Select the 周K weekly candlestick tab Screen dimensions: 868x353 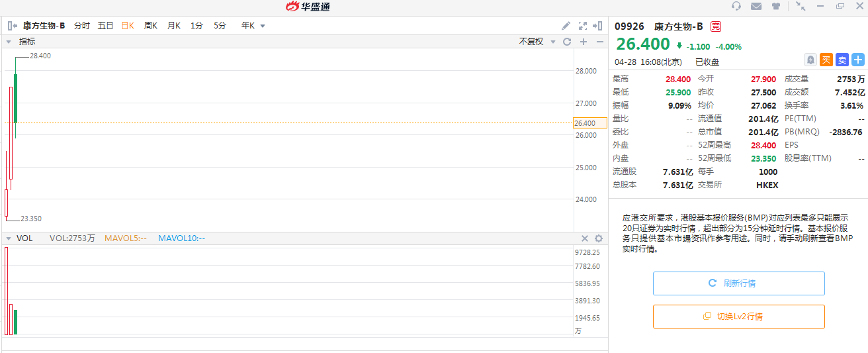tap(151, 26)
